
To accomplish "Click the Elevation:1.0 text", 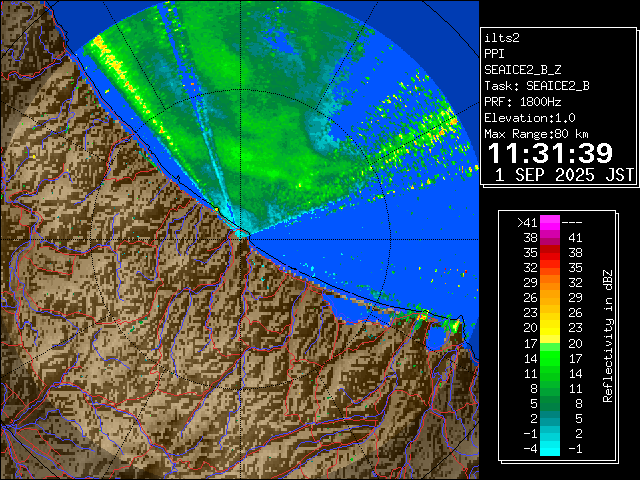I will [x=529, y=118].
